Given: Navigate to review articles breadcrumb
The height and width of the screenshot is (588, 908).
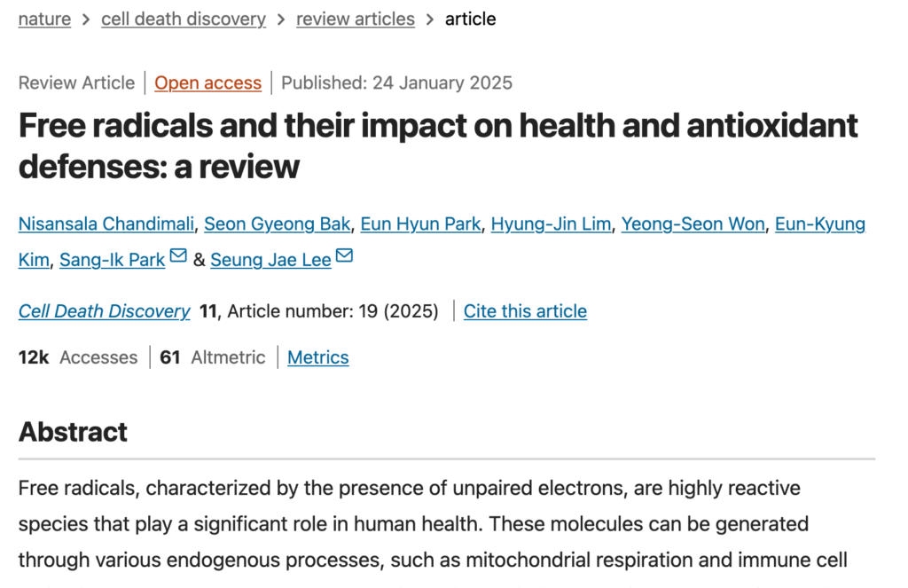Looking at the screenshot, I should 355,19.
